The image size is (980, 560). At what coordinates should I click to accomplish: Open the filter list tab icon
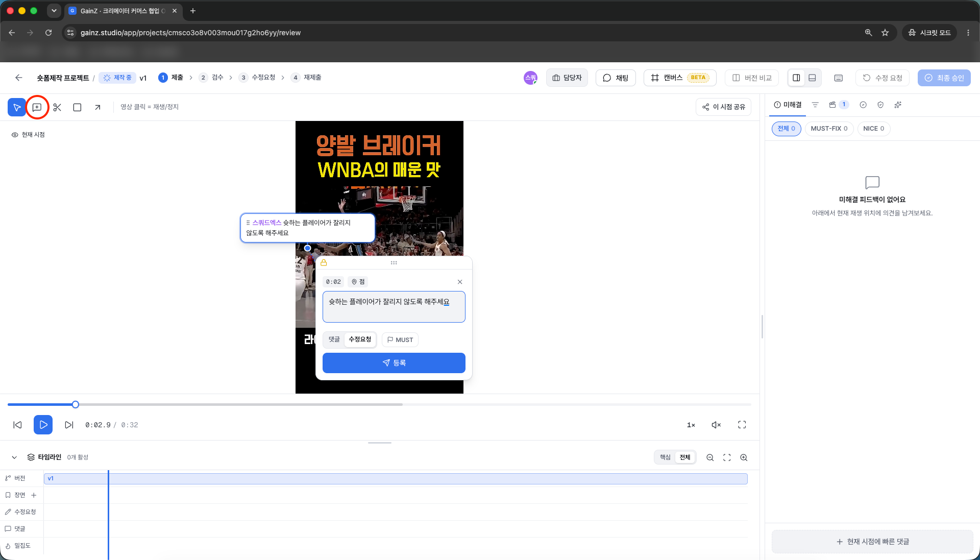[x=815, y=105]
